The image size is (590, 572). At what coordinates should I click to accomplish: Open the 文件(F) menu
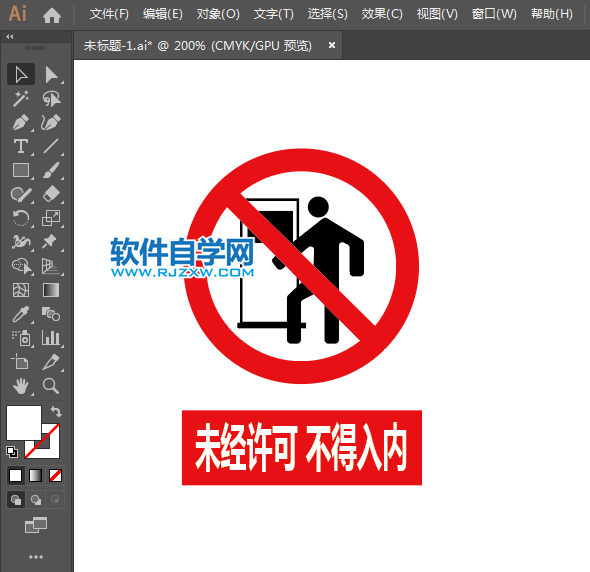[109, 14]
